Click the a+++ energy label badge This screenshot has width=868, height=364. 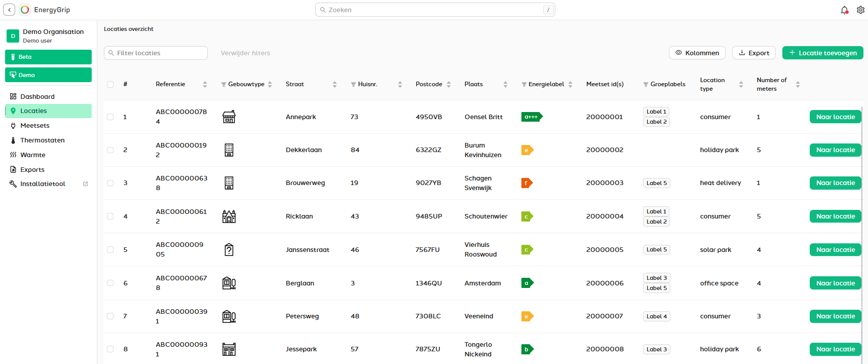[x=532, y=117]
